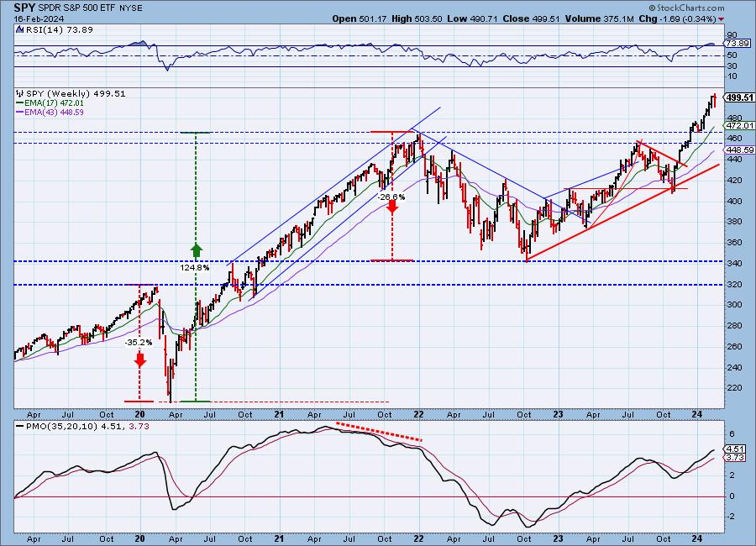Click the SPY ticker symbol in the header
This screenshot has height=546, width=756.
tap(24, 8)
